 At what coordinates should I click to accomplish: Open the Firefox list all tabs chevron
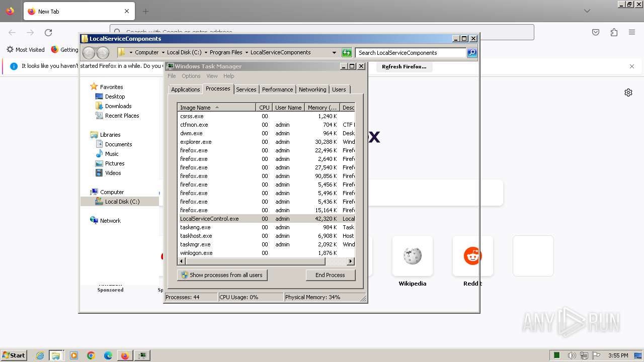(x=587, y=11)
